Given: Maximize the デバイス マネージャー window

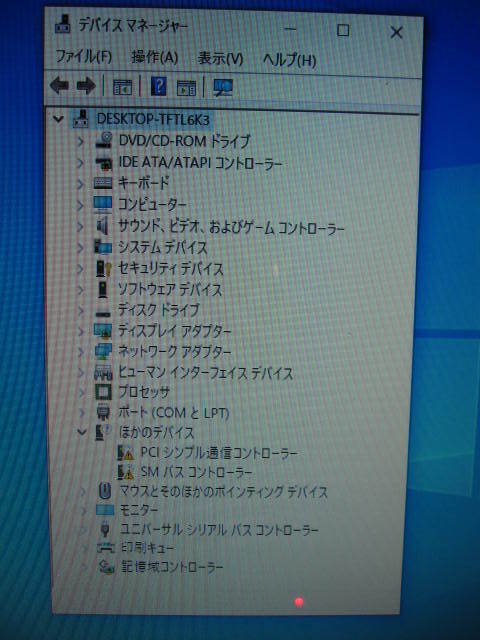Looking at the screenshot, I should pos(343,31).
